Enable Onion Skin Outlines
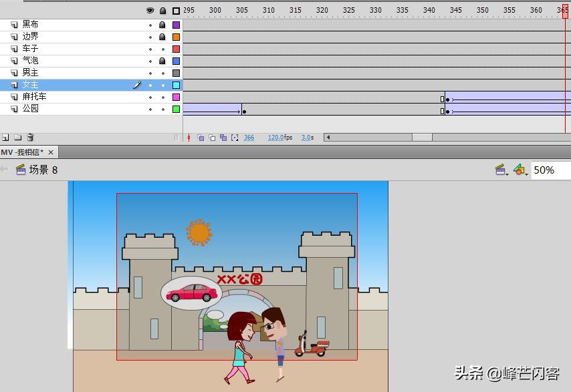This screenshot has width=571, height=392. pyautogui.click(x=212, y=138)
